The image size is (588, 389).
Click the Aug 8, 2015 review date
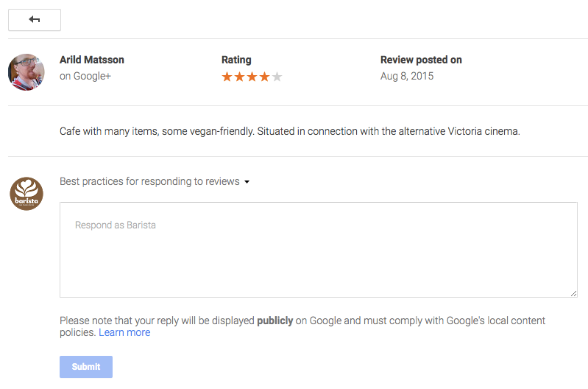coord(407,76)
